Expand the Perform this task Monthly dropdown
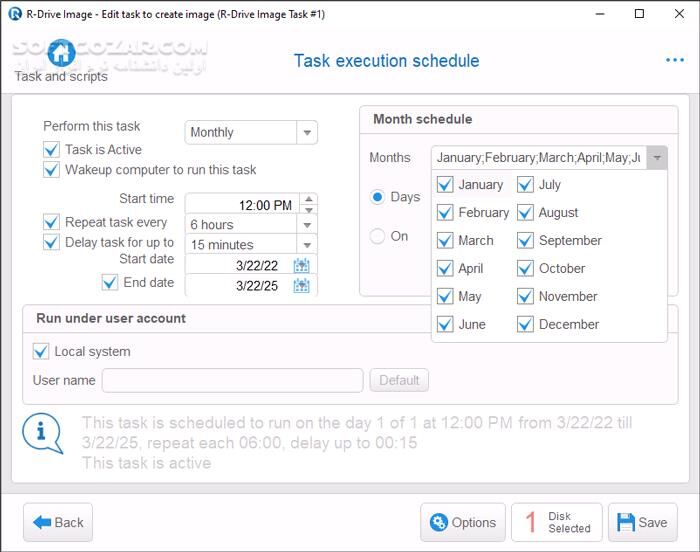The height and width of the screenshot is (552, 700). pyautogui.click(x=307, y=132)
